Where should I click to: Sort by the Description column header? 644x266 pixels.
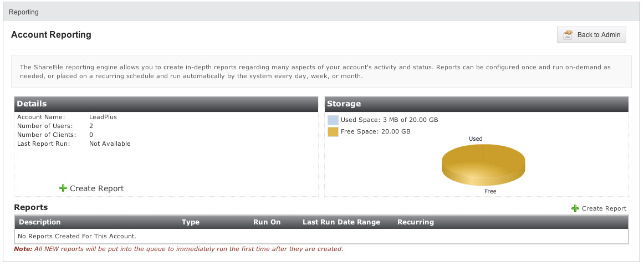[x=40, y=222]
